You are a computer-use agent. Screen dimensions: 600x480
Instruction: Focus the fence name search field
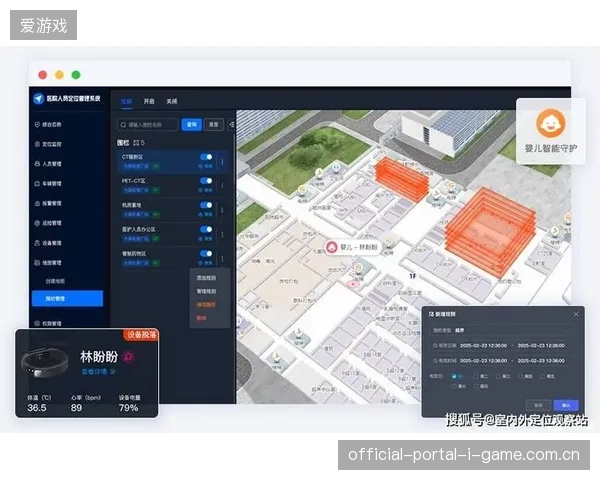click(x=147, y=125)
